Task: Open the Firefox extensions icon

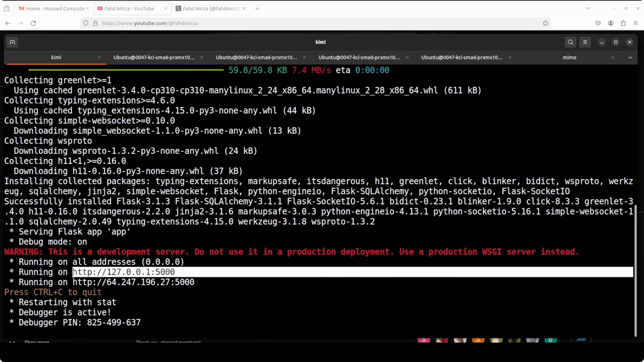Action: [x=623, y=23]
